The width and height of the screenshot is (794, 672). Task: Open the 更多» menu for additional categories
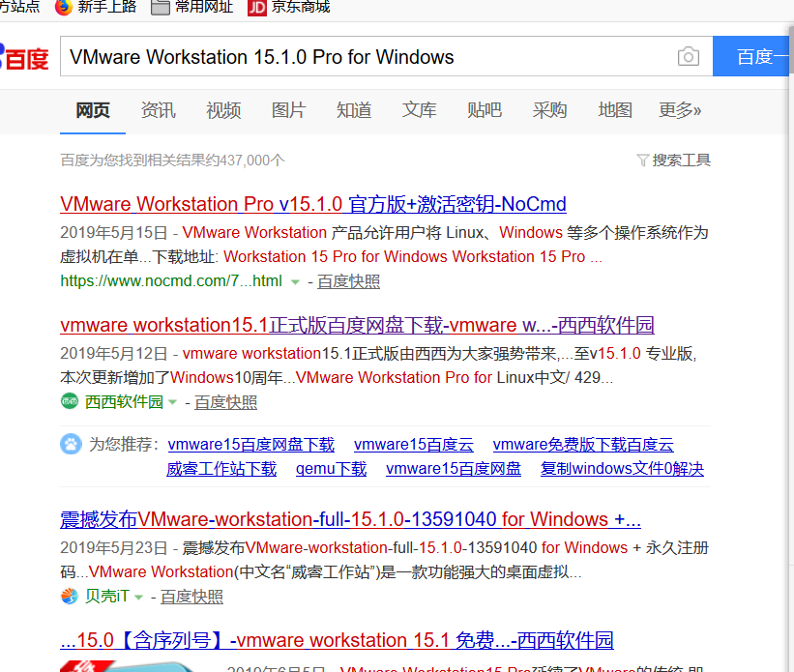(x=680, y=110)
